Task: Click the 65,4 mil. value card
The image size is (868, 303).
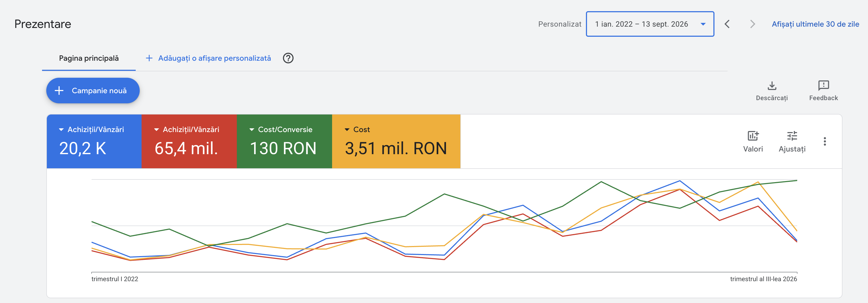Action: click(x=189, y=141)
